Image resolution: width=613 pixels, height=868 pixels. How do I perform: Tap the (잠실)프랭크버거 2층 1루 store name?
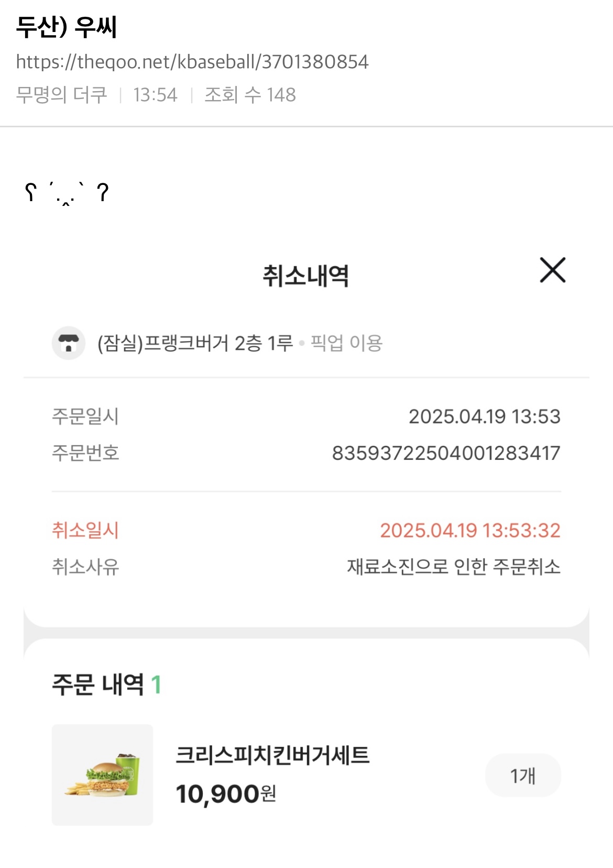(195, 343)
